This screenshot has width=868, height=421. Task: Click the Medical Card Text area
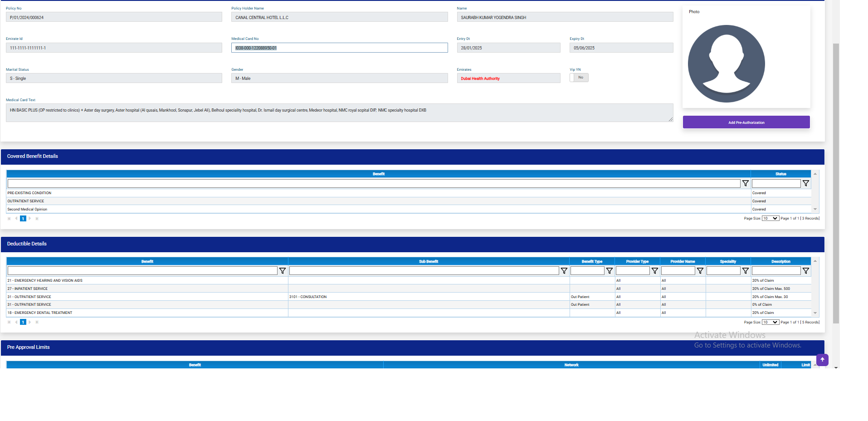point(339,113)
